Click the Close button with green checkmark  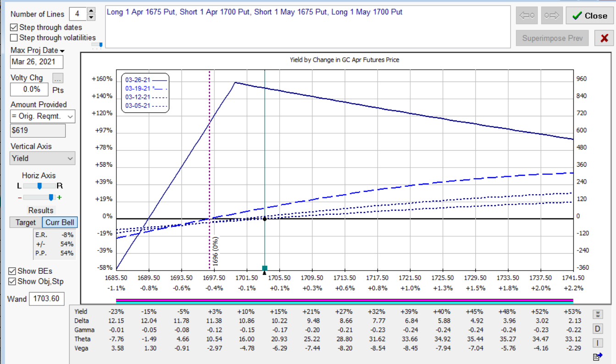[x=590, y=15]
